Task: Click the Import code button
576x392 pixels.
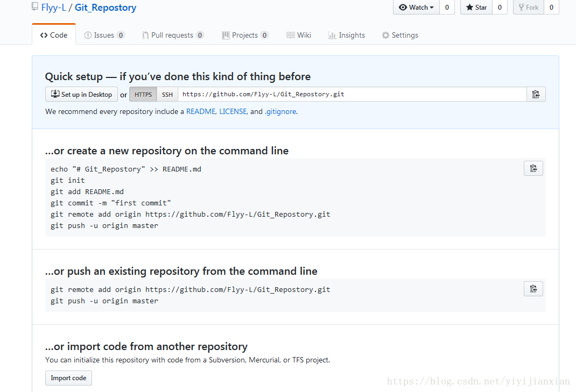Action: pos(69,378)
